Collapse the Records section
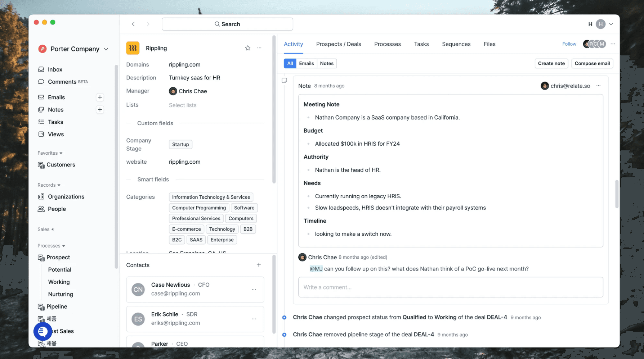 49,185
